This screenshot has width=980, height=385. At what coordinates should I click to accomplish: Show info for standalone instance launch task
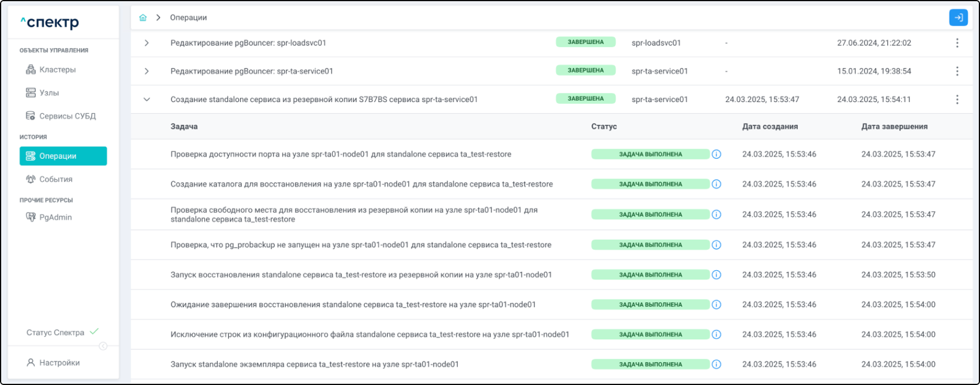coord(716,365)
